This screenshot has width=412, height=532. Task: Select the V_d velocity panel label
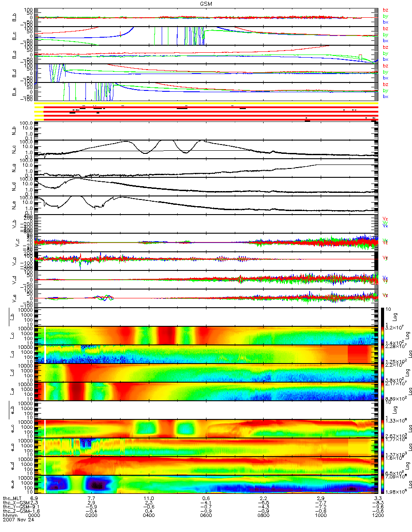click(x=14, y=280)
